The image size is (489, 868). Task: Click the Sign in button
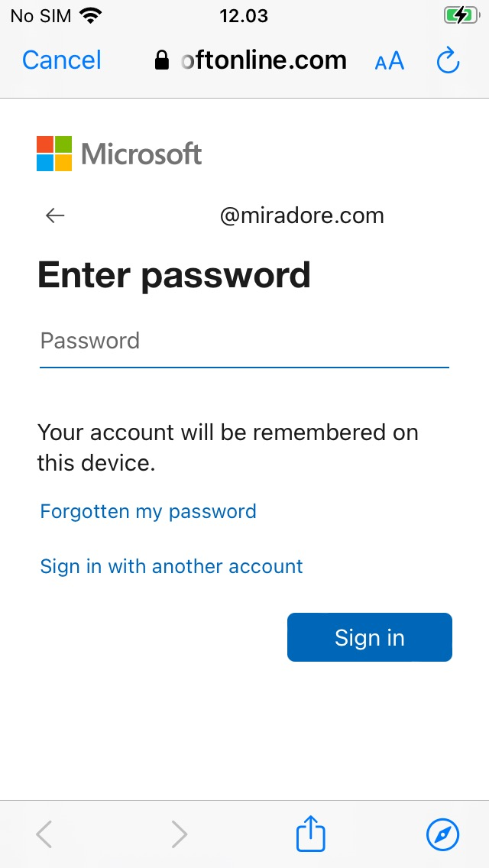pos(369,637)
